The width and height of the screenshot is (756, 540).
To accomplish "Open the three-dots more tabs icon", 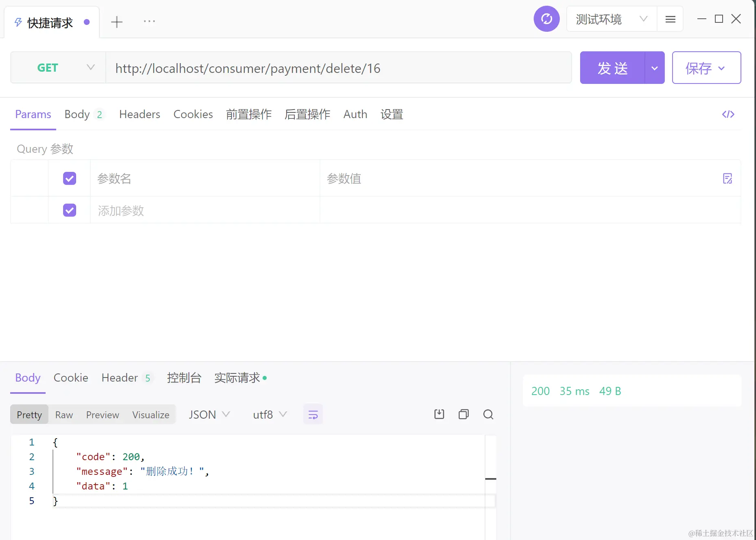I will (x=149, y=21).
